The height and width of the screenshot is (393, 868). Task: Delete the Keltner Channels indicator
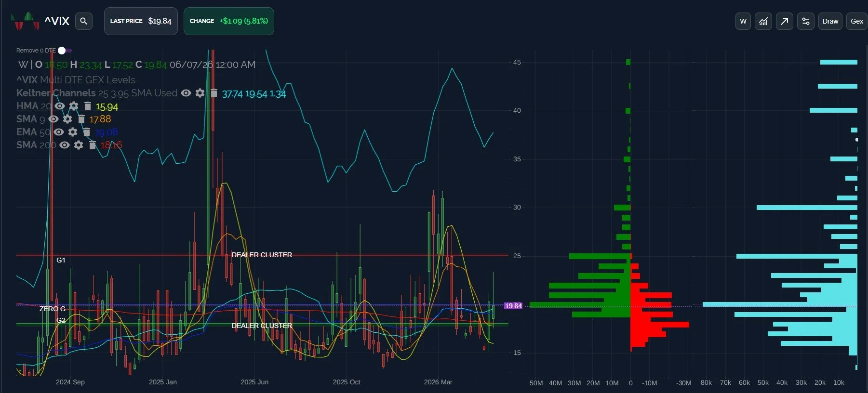pos(214,93)
